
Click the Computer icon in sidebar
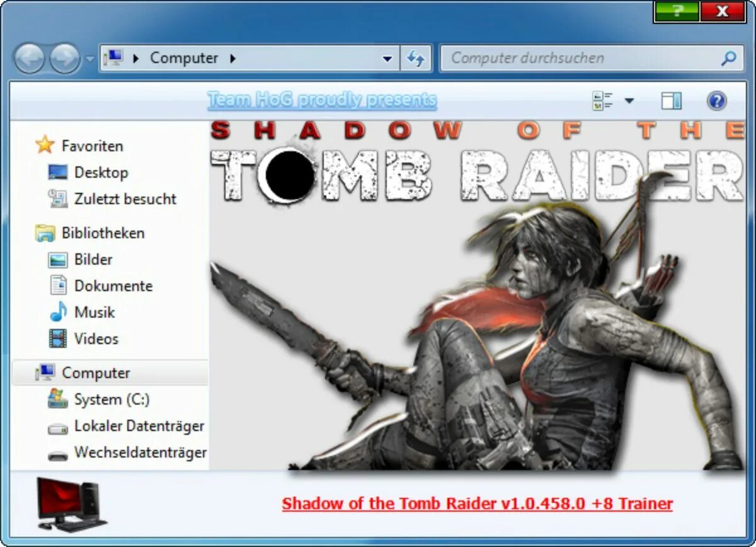45,372
